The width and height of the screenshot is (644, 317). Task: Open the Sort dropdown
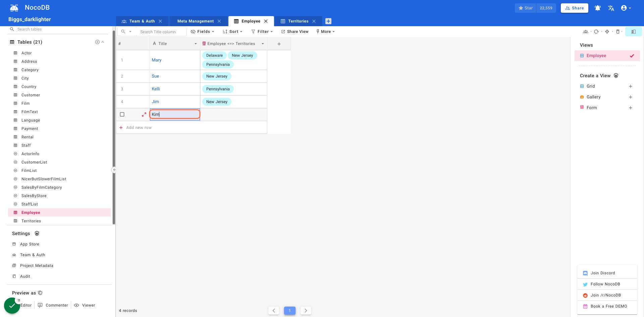[x=232, y=32]
